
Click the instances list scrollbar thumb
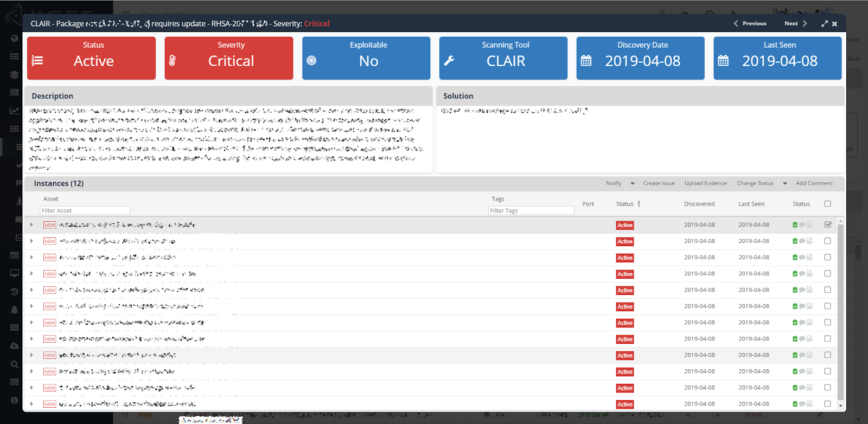[x=841, y=312]
